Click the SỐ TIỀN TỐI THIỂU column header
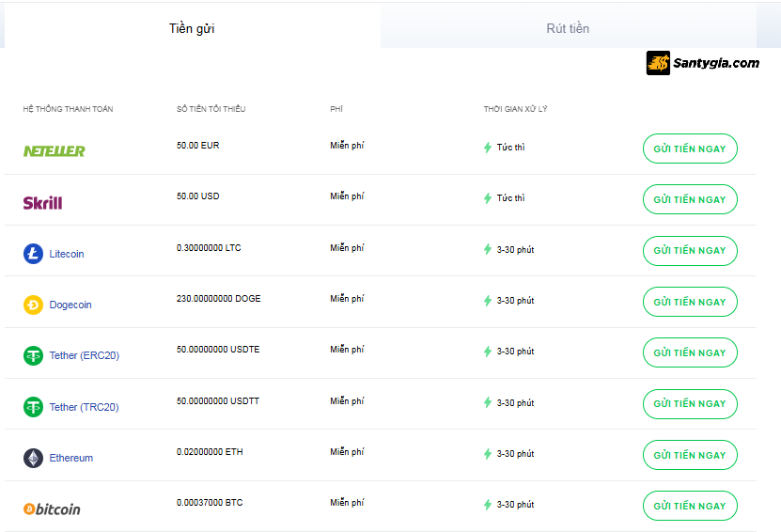Screen dimensions: 781x532 pos(211,109)
